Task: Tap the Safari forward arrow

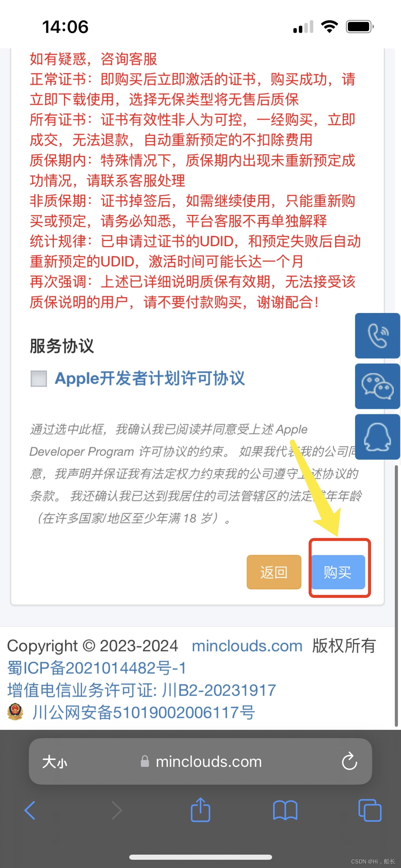Action: [x=117, y=810]
